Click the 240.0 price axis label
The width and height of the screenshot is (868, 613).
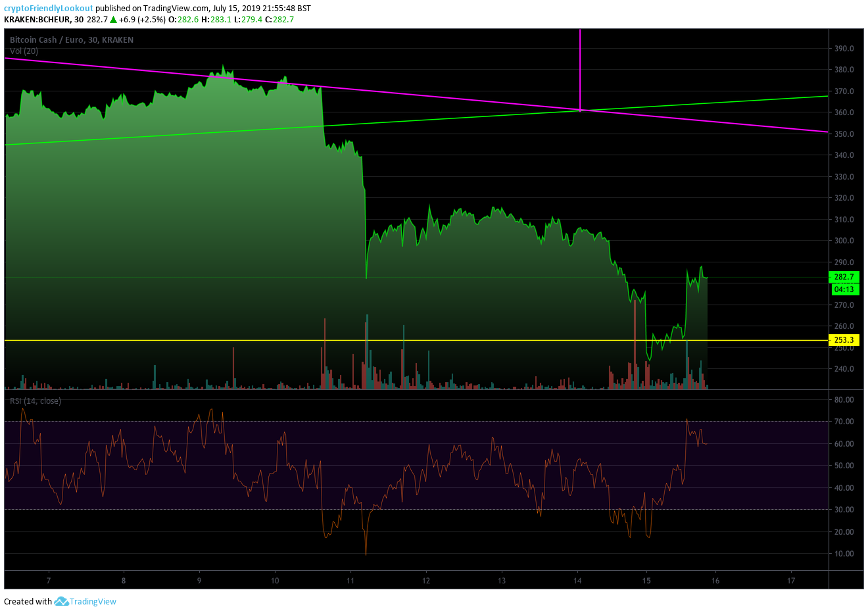coord(844,369)
